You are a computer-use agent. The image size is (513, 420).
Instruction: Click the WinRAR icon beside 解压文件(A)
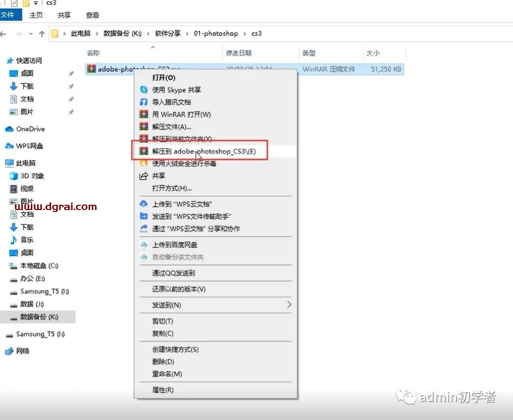click(143, 126)
